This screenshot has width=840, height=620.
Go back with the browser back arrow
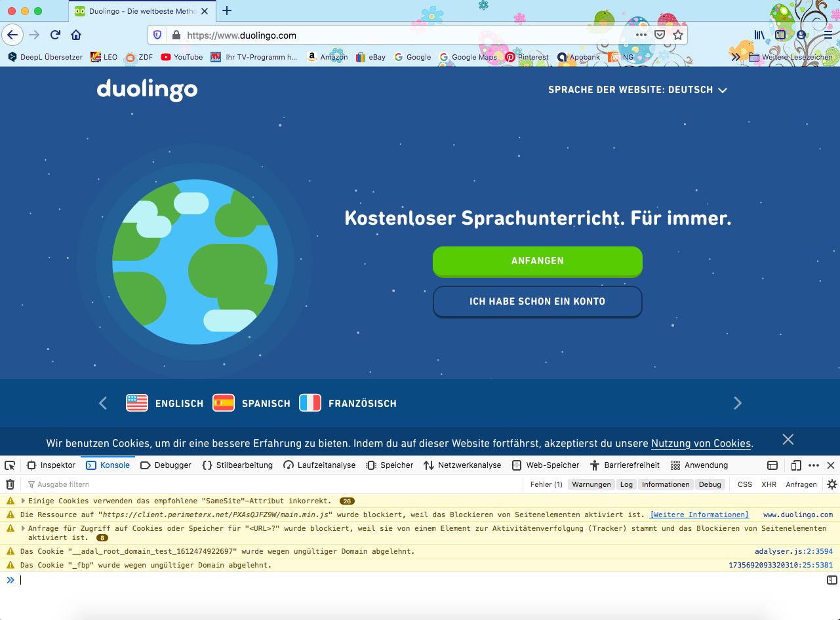12,35
